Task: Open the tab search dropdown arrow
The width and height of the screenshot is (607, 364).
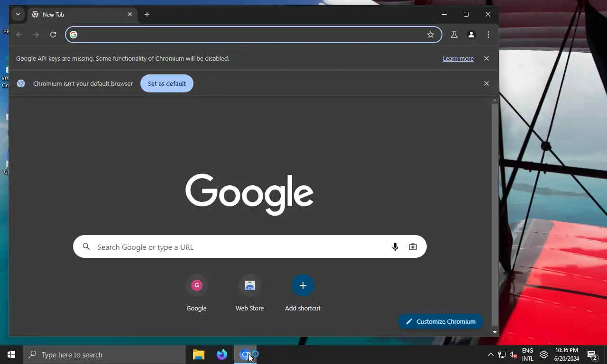Action: (x=18, y=14)
